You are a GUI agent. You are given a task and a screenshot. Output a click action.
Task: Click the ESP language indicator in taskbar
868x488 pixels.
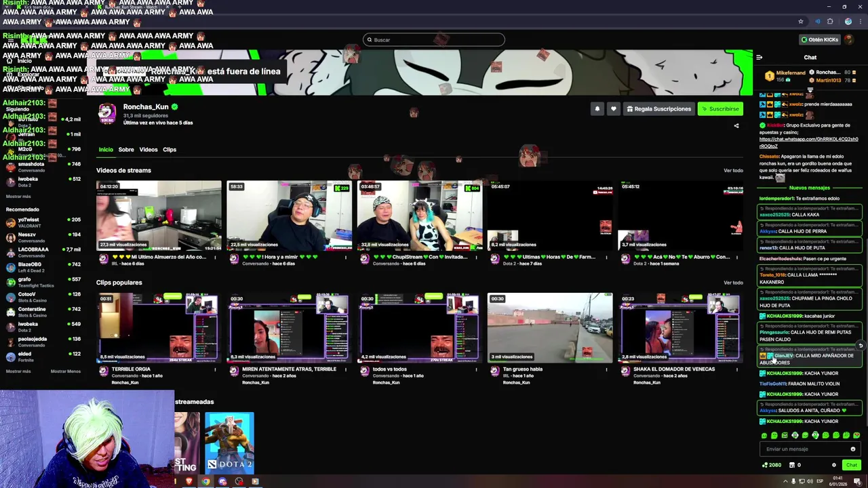click(820, 481)
